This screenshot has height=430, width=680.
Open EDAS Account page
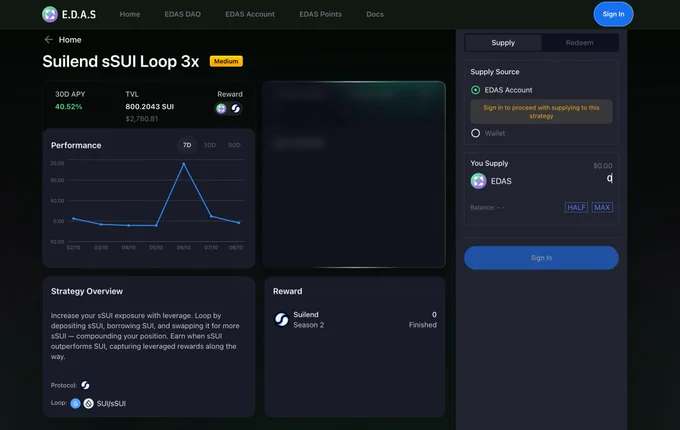pos(250,14)
